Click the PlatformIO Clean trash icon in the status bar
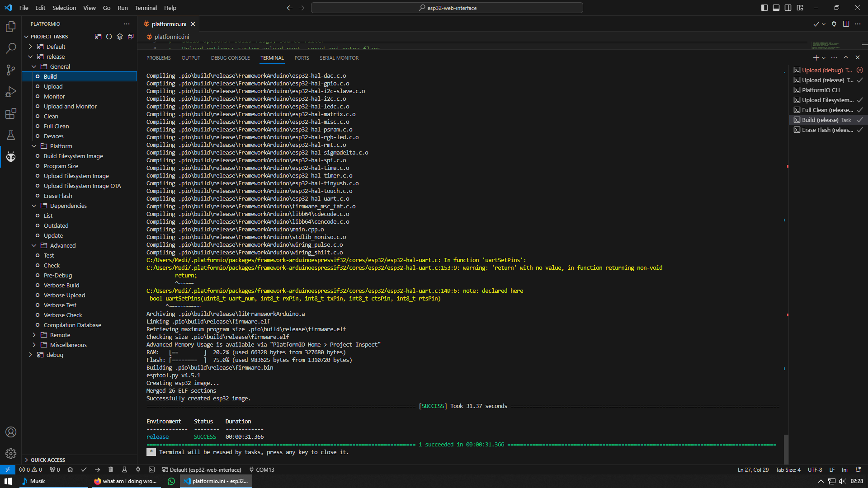This screenshot has width=868, height=488. click(111, 469)
